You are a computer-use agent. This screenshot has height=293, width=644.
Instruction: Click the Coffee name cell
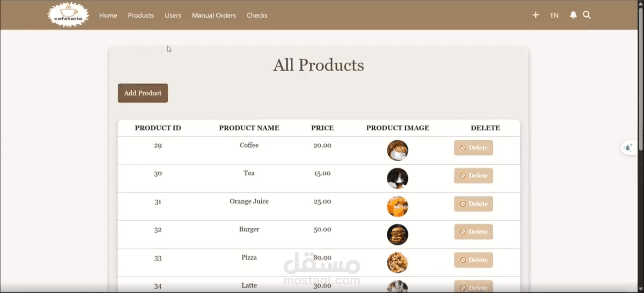[249, 145]
